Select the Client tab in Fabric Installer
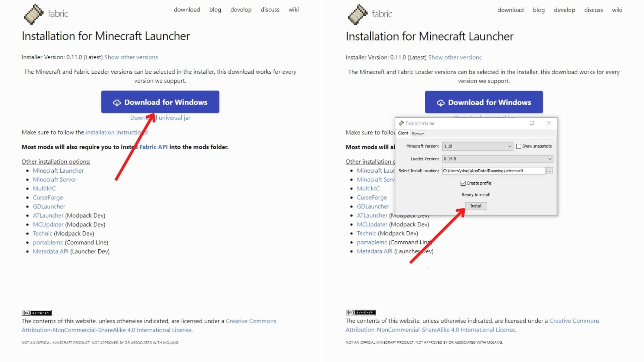This screenshot has width=644, height=362. (x=403, y=133)
